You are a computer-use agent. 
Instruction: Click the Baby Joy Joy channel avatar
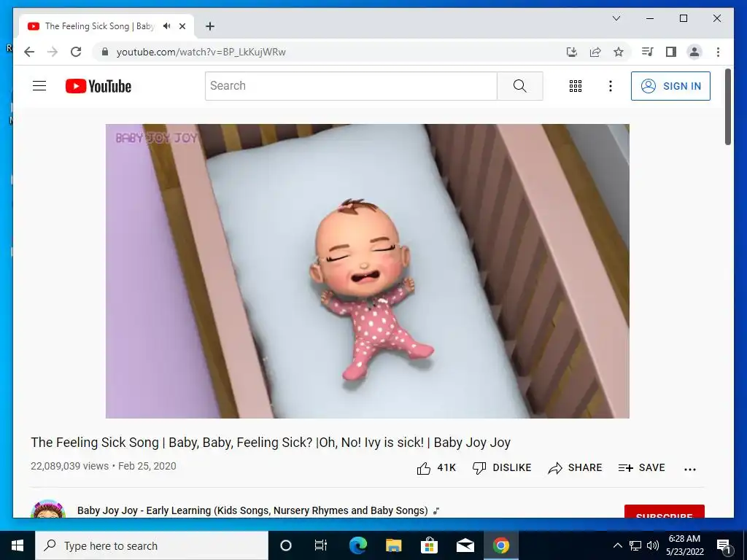[48, 508]
